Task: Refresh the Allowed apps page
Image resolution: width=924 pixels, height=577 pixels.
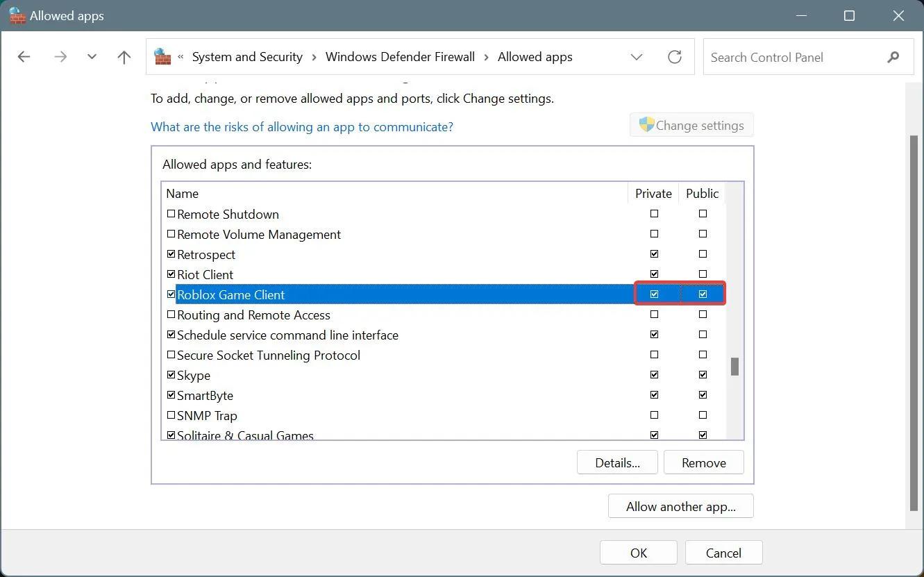Action: point(675,57)
